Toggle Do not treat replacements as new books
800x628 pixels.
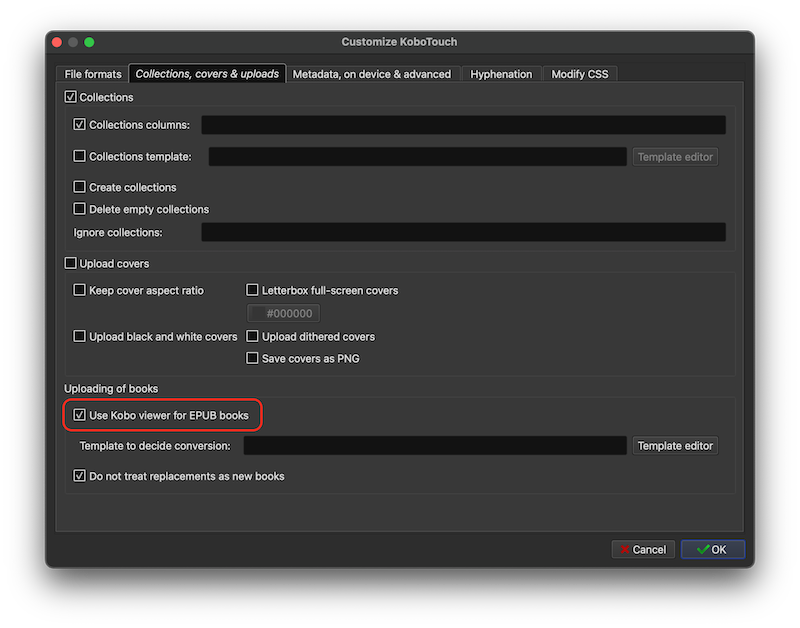(80, 476)
